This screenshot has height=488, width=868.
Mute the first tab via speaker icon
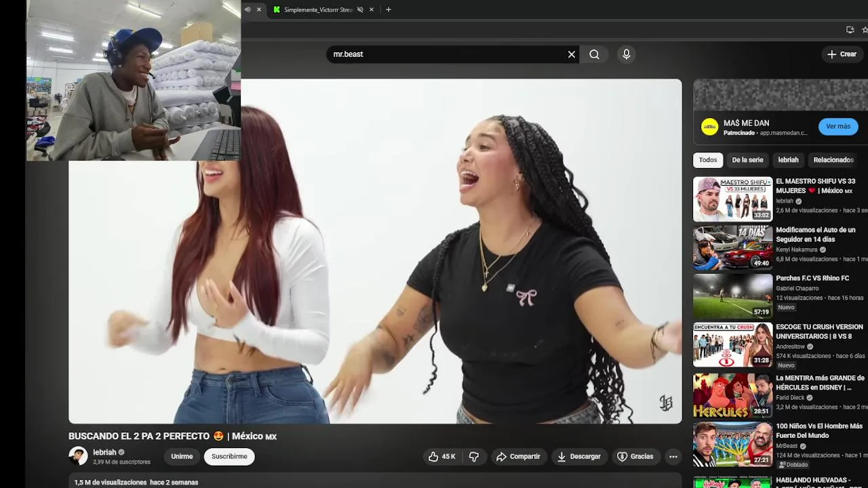[248, 9]
